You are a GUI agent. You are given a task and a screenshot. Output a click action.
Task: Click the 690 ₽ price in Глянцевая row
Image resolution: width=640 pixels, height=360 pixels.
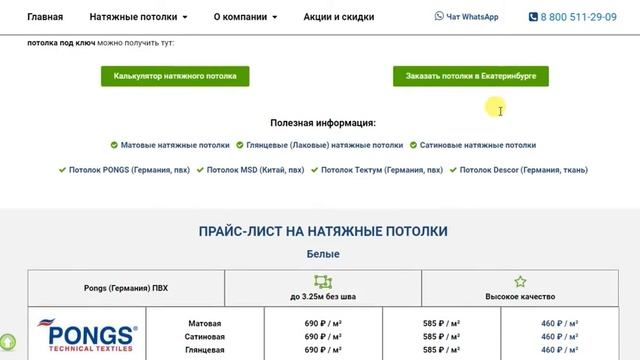pos(323,350)
